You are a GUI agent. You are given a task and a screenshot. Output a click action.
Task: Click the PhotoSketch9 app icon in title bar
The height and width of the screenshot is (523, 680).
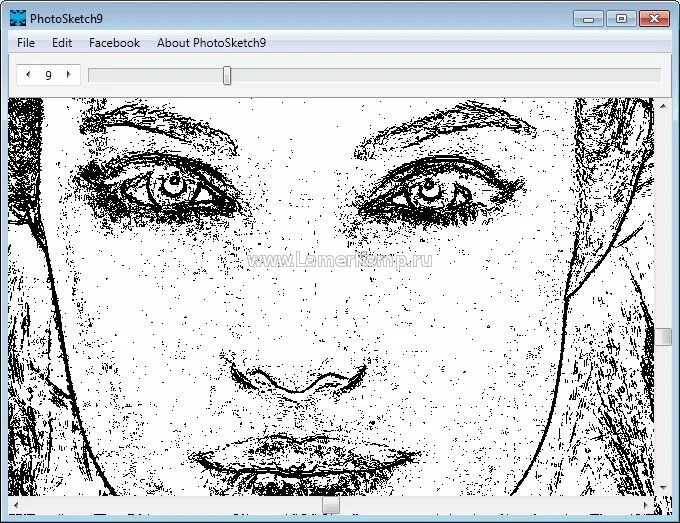coord(18,19)
